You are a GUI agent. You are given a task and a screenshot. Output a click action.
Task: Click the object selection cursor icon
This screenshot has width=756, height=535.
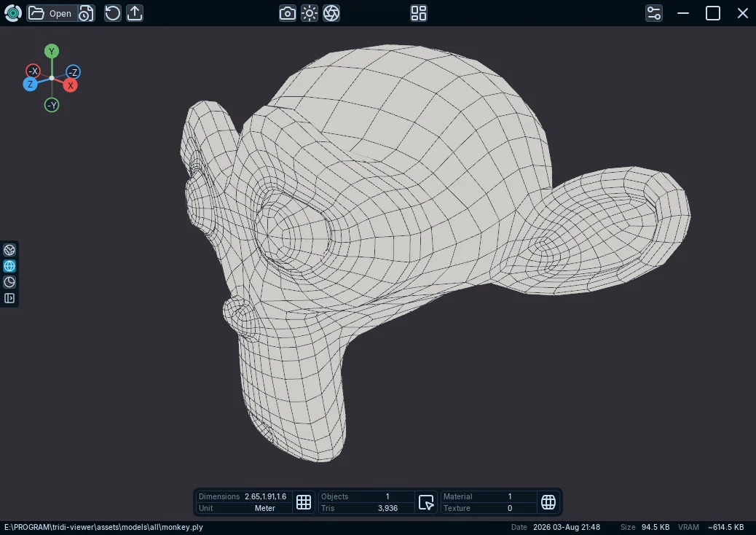426,502
